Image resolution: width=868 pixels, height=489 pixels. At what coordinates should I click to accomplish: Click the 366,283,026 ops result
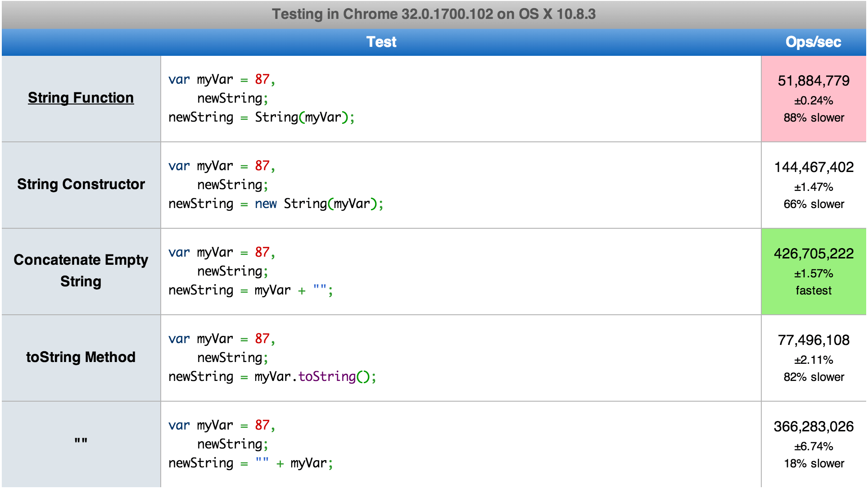click(x=813, y=427)
